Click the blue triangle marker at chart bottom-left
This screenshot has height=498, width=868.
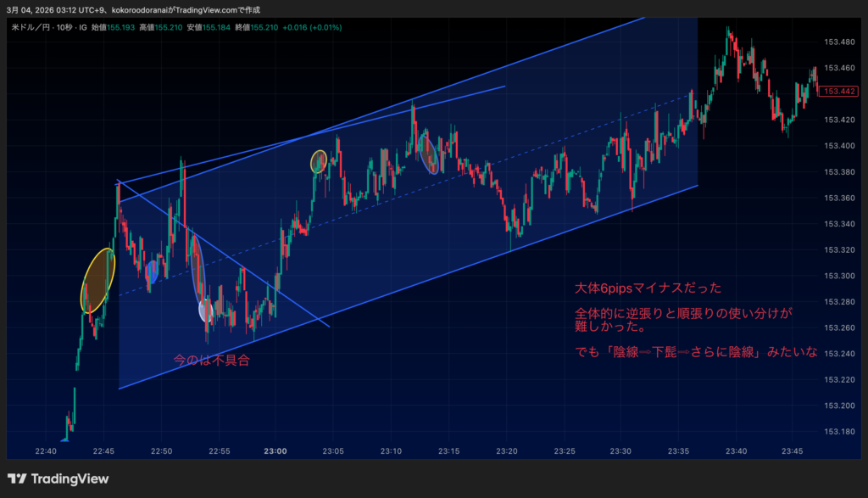64,439
